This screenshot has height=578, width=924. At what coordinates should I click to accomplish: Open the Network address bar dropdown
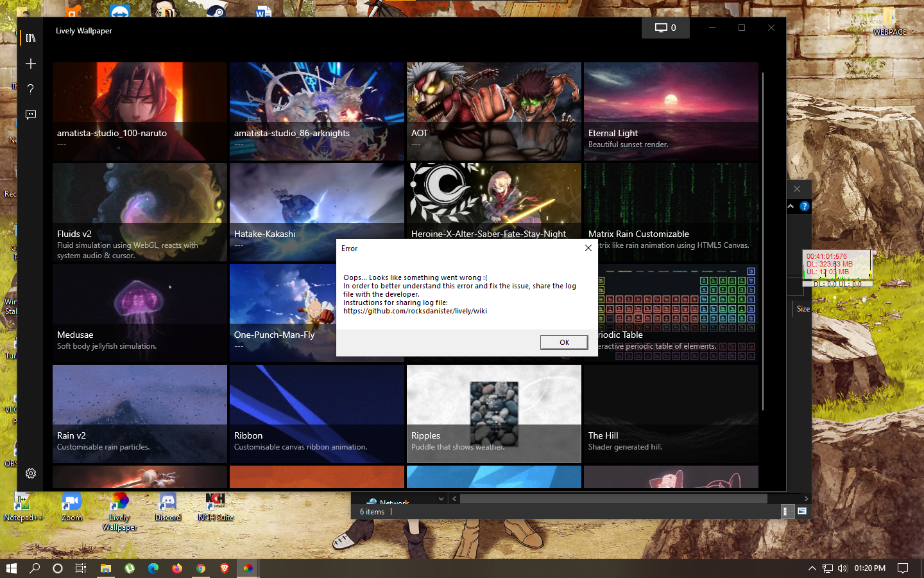[441, 498]
